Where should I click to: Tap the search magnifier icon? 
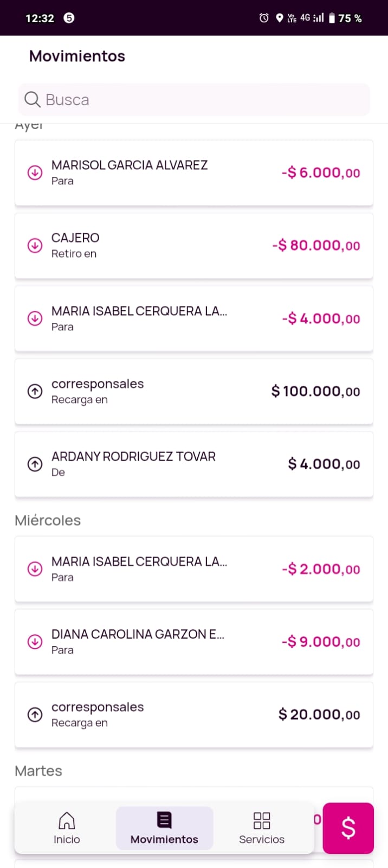click(x=33, y=100)
